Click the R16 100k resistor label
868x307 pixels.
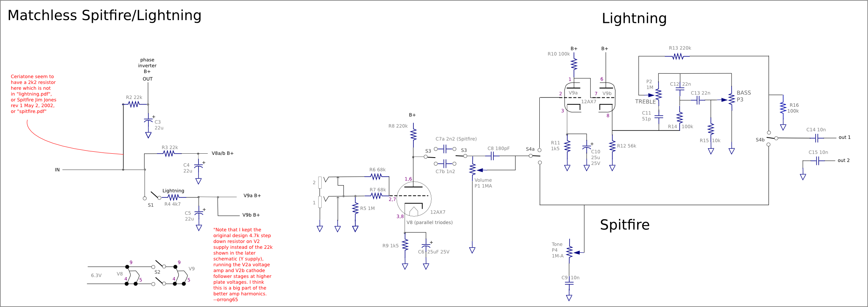point(793,108)
